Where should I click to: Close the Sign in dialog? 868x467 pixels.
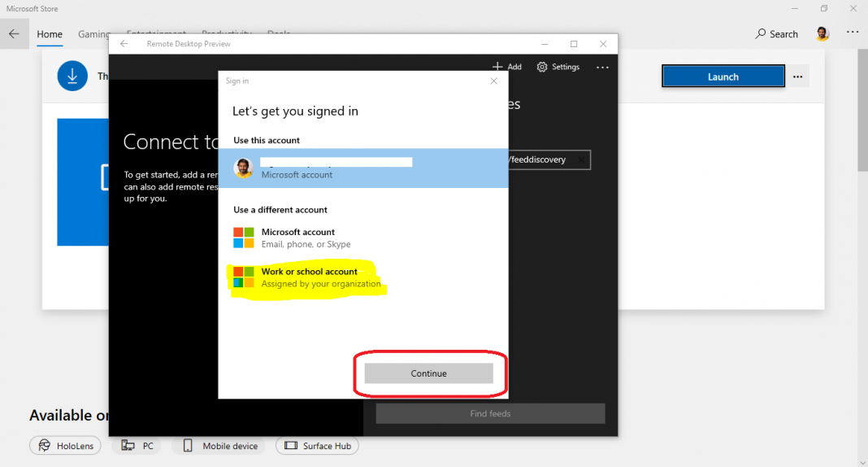tap(494, 81)
